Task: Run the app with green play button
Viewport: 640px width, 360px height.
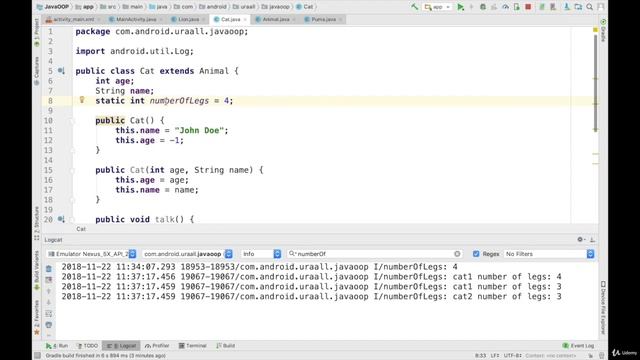Action: click(460, 7)
